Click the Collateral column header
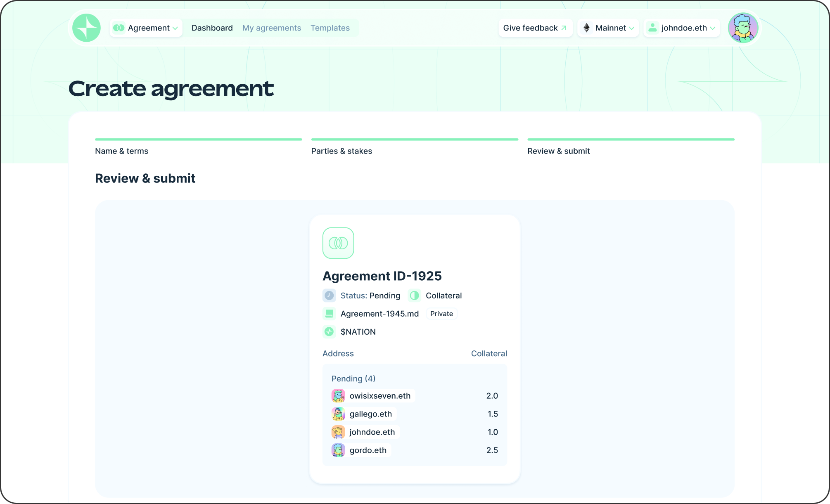This screenshot has width=830, height=504. (x=489, y=353)
